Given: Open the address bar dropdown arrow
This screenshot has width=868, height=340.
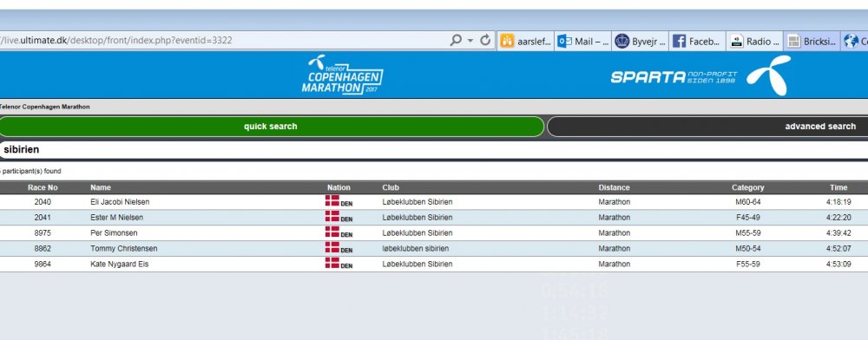Looking at the screenshot, I should (x=470, y=41).
